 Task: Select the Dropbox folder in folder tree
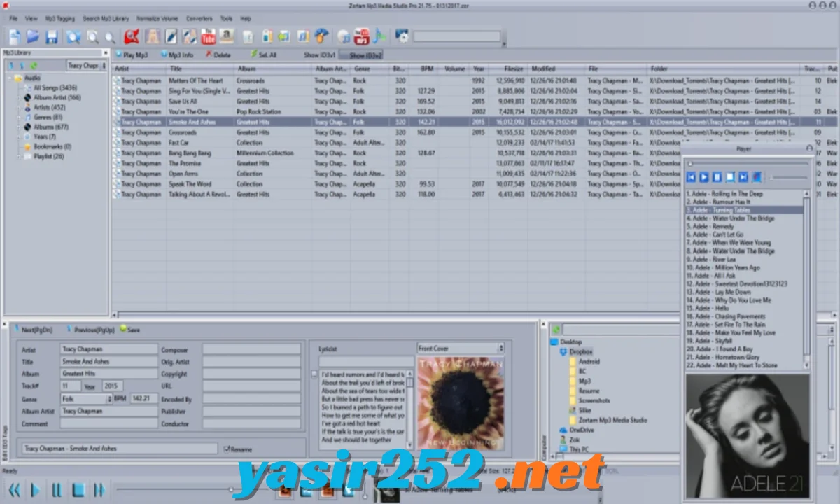pos(581,351)
